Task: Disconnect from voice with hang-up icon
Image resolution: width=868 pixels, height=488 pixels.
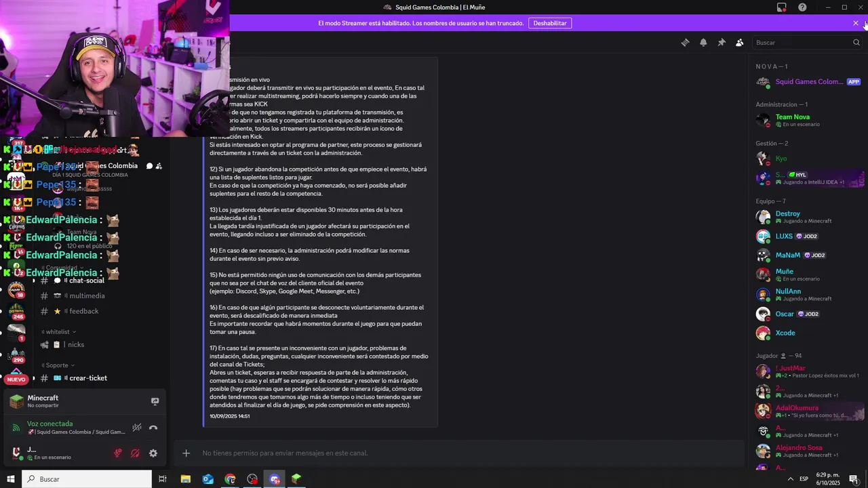Action: click(153, 428)
